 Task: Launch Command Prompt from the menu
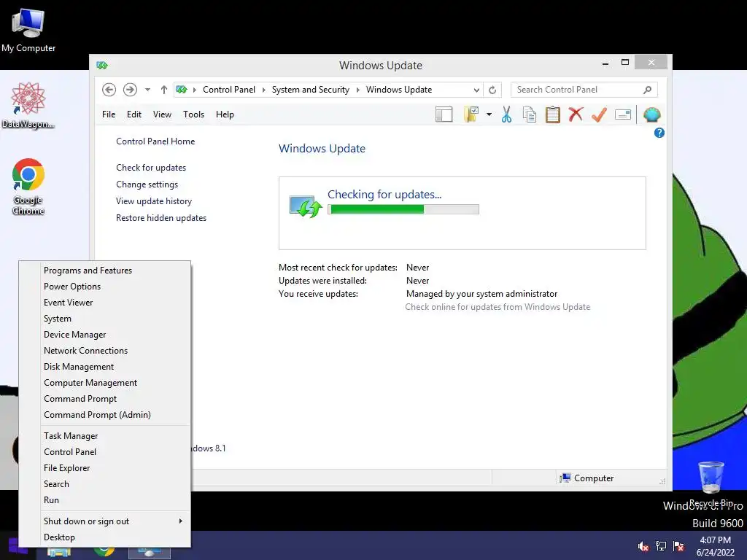[80, 399]
